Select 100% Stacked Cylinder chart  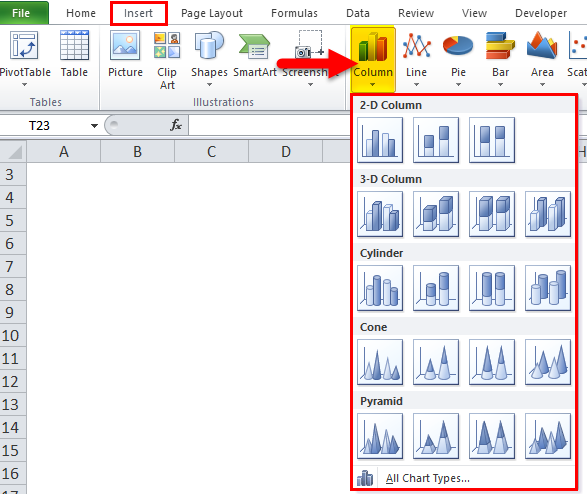coord(492,288)
